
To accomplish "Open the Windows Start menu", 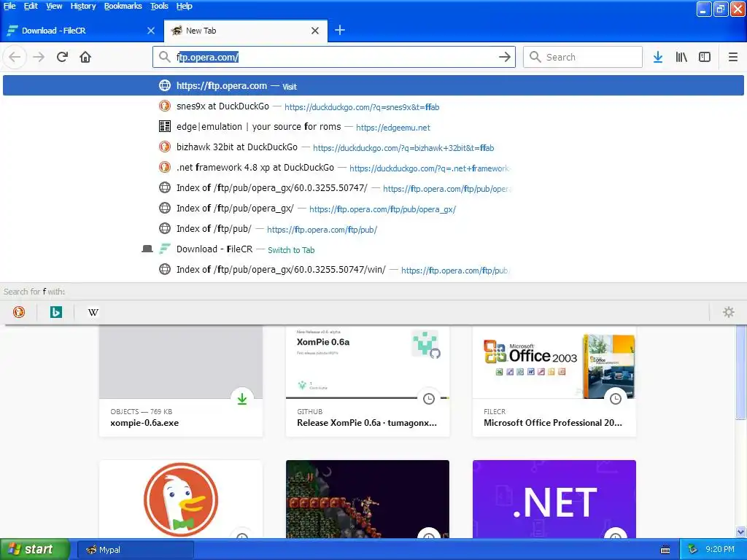I will (34, 550).
